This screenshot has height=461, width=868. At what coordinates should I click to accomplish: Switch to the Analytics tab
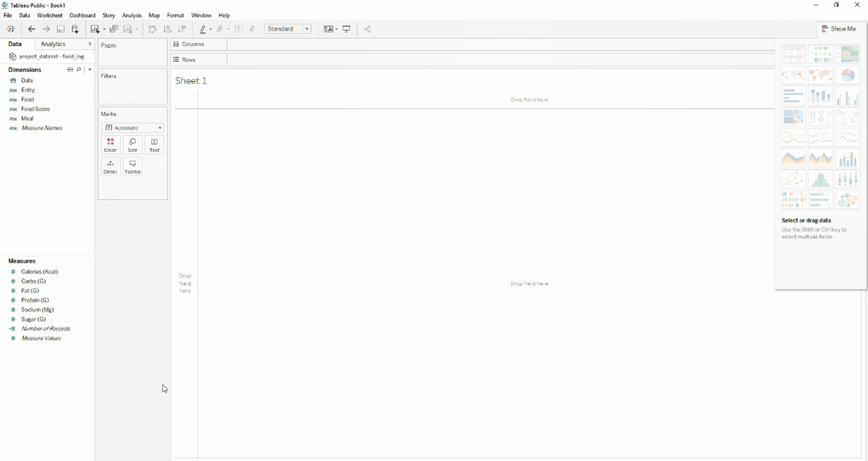point(51,44)
